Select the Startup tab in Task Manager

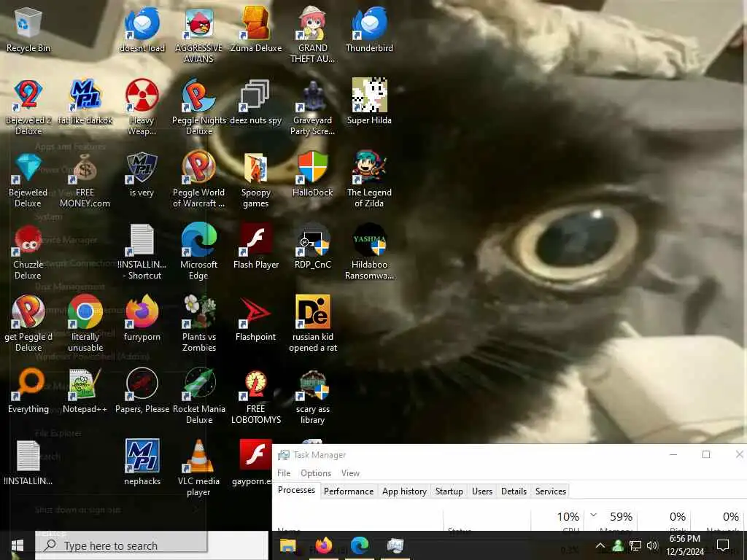449,491
